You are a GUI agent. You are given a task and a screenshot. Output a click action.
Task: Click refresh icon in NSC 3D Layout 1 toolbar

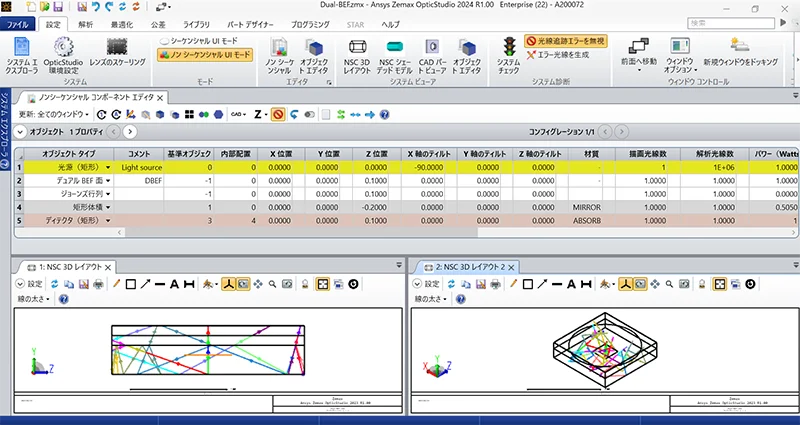(x=54, y=284)
